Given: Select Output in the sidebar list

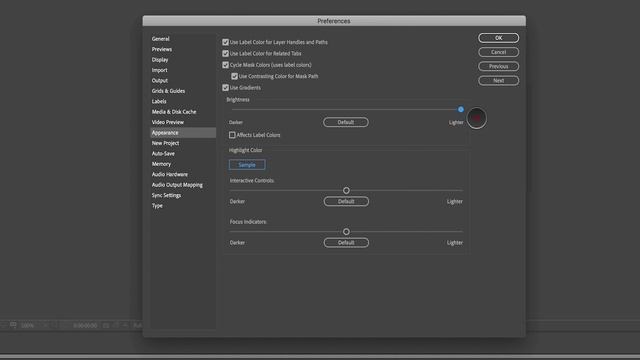Looking at the screenshot, I should 160,80.
